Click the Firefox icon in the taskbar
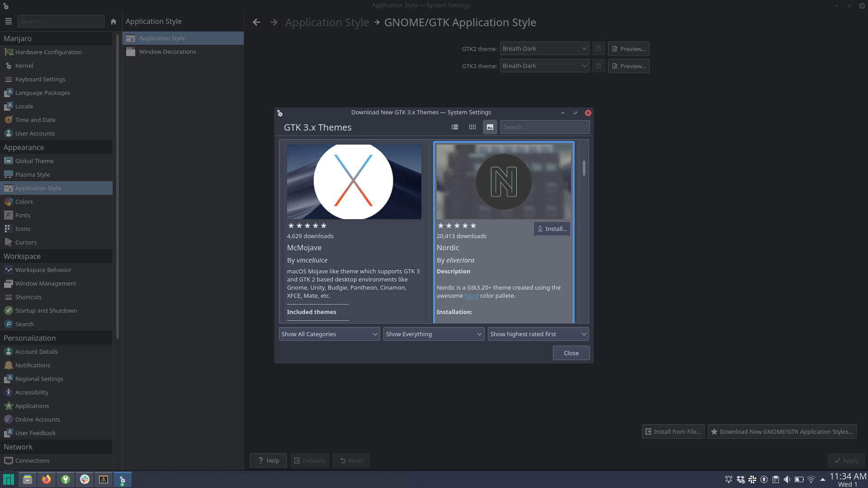 click(47, 479)
